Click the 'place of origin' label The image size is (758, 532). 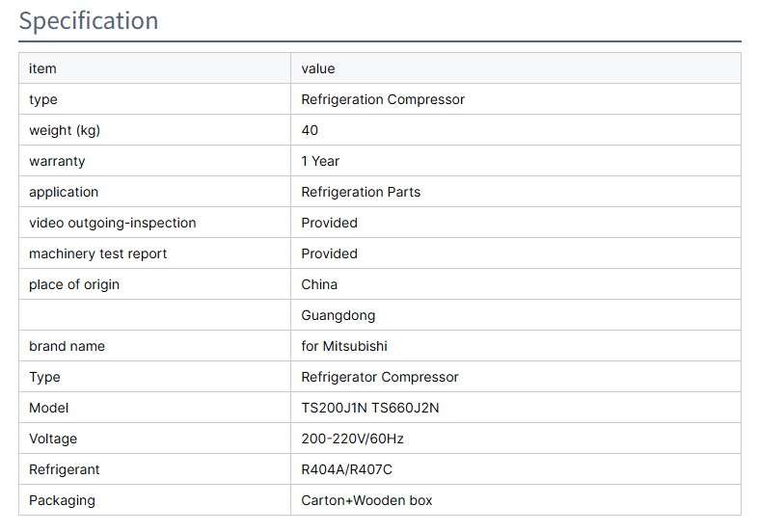74,284
